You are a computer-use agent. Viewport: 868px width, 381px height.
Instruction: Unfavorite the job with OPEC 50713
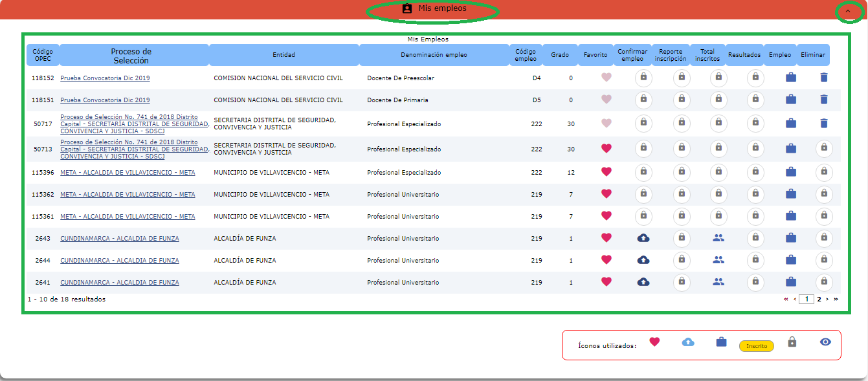point(606,148)
